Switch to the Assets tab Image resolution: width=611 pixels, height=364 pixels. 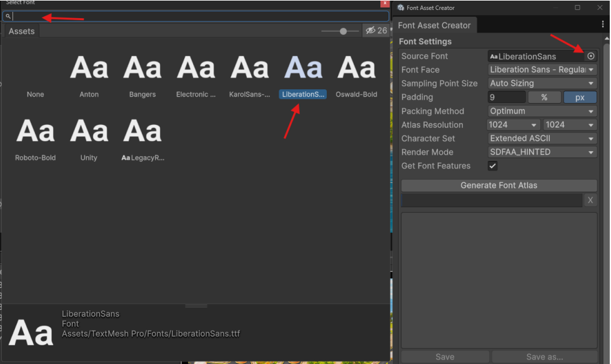tap(22, 31)
